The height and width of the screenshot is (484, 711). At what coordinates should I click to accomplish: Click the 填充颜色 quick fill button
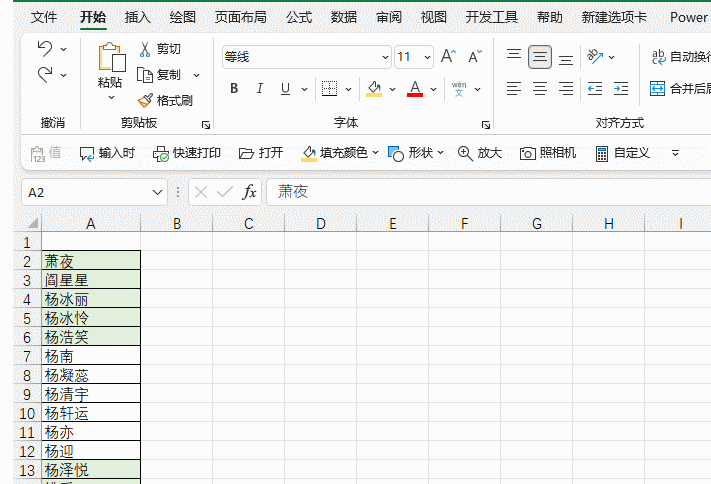coord(335,153)
